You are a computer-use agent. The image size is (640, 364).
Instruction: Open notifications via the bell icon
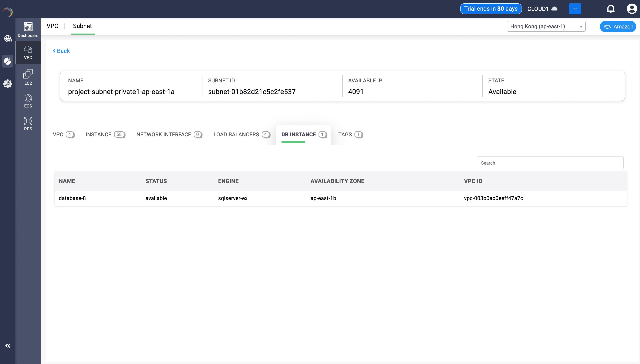[x=610, y=8]
